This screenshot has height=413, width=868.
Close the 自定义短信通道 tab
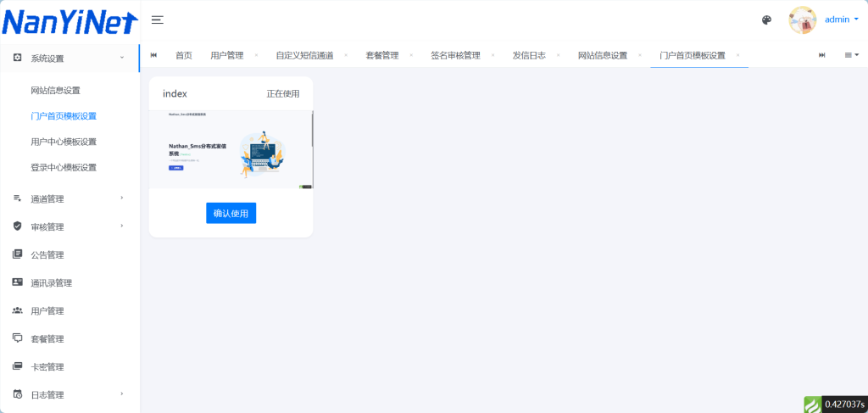coord(346,55)
